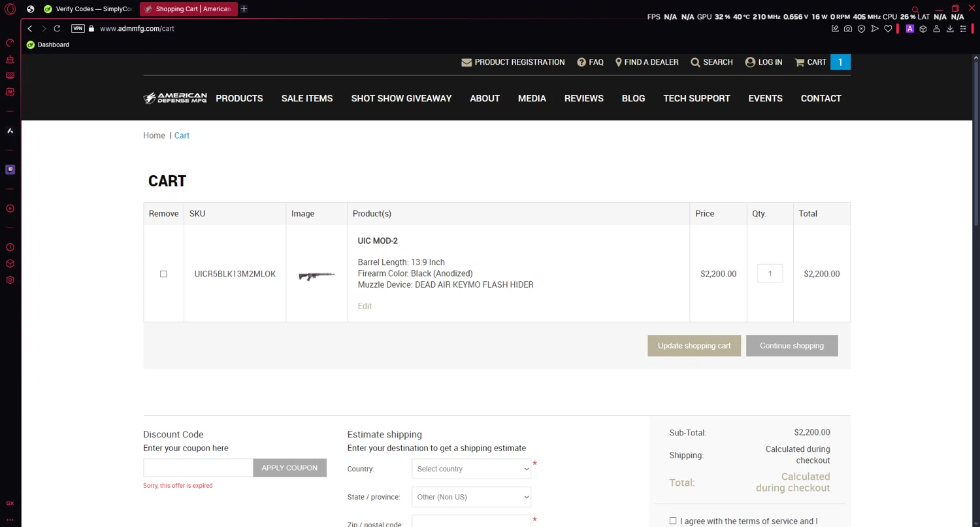Open the My Flow paper-plane icon
Screen dimensions: 980x527
875,29
